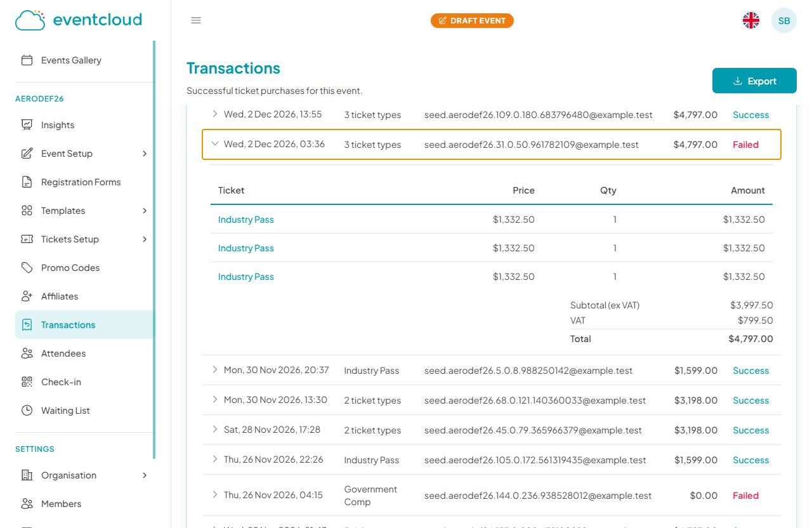The width and height of the screenshot is (812, 528).
Task: Click the Total $4,797.00 amount in breakdown
Action: 751,339
